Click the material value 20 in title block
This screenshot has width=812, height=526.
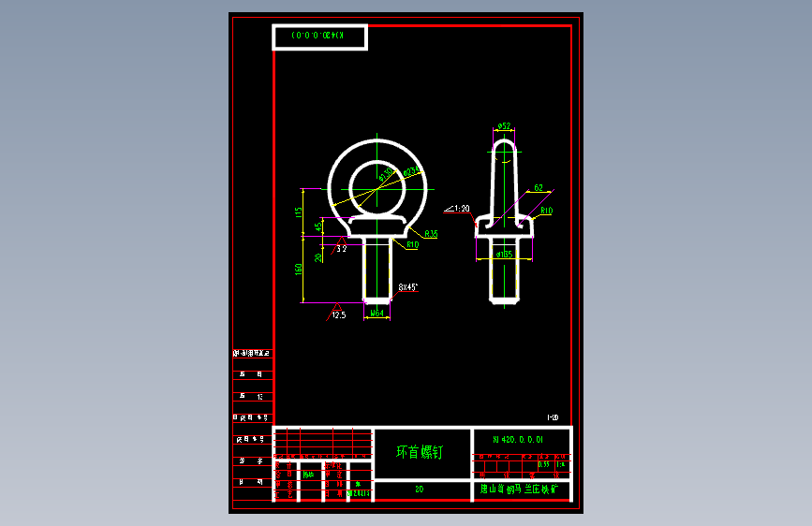pyautogui.click(x=420, y=489)
